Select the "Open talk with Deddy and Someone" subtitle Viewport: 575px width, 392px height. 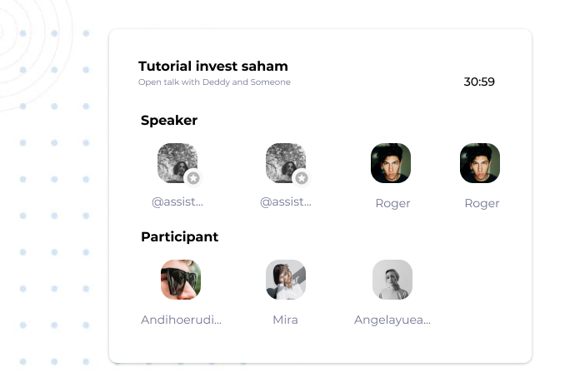tap(214, 82)
